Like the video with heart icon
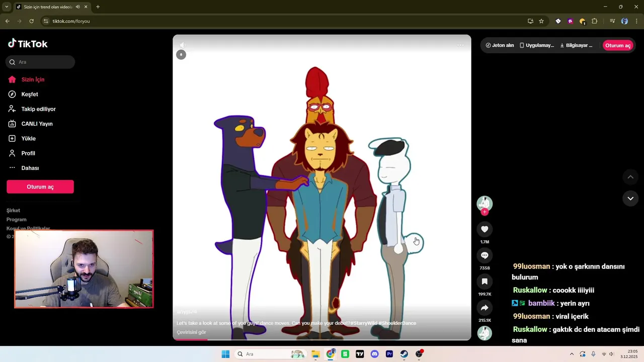 click(x=485, y=229)
